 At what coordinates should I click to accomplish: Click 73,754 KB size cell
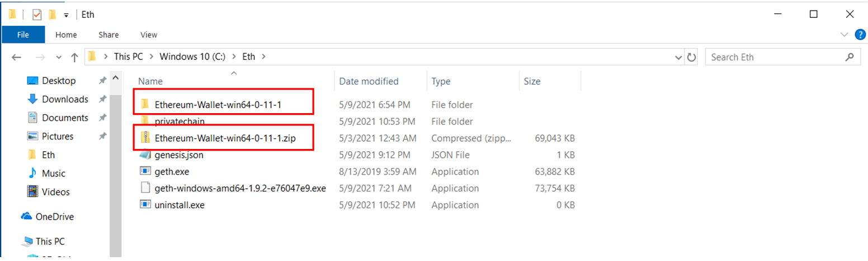coord(555,188)
